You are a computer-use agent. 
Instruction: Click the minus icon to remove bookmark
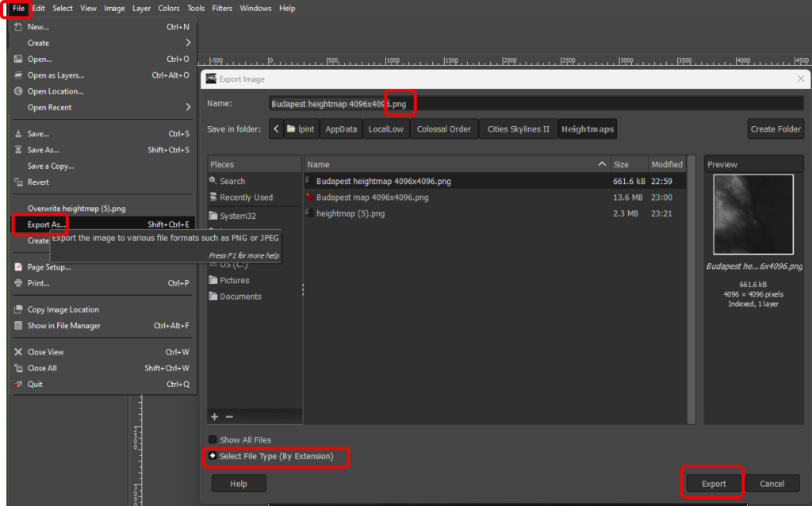[x=230, y=416]
